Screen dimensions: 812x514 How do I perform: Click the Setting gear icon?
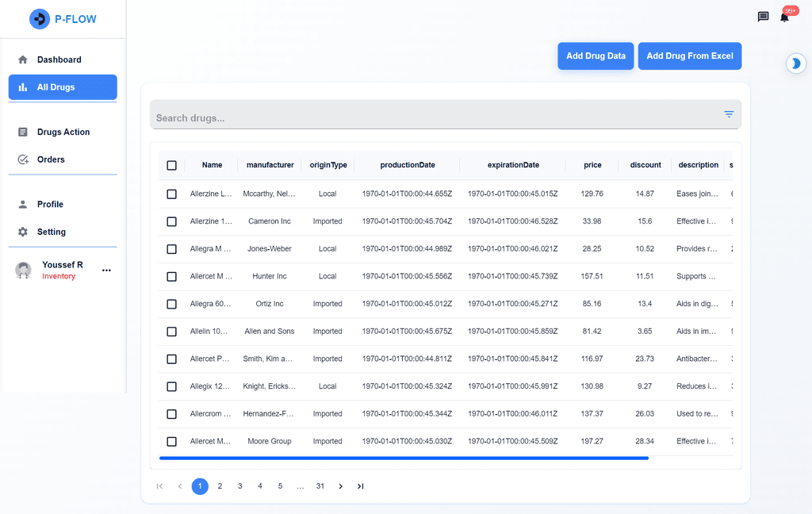23,232
